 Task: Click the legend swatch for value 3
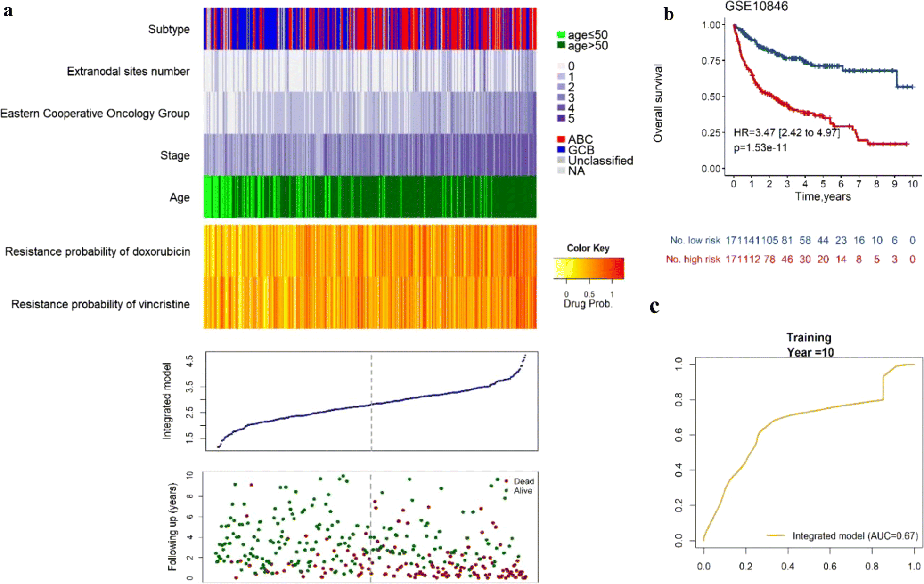point(561,97)
